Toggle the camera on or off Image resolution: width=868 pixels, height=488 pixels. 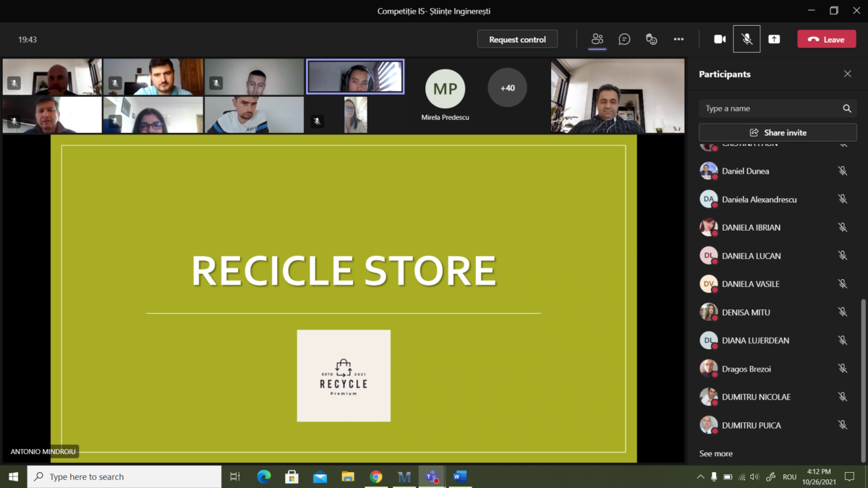pyautogui.click(x=720, y=39)
